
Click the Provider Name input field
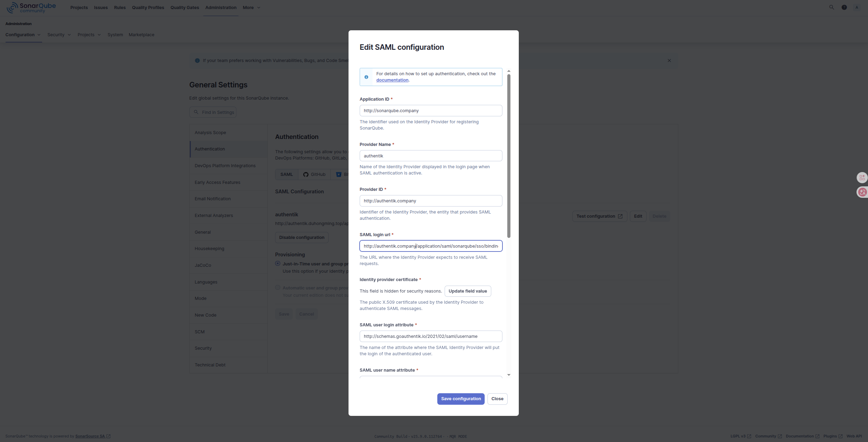click(x=431, y=156)
